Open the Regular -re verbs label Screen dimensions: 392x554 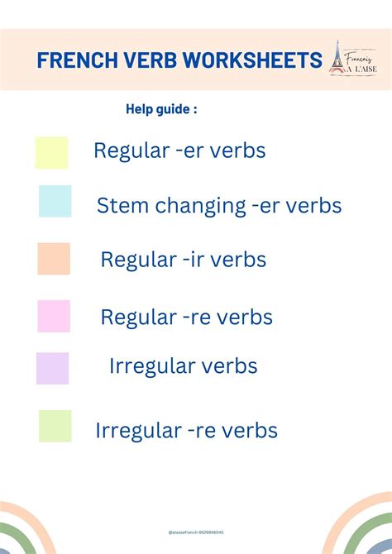coord(187,317)
